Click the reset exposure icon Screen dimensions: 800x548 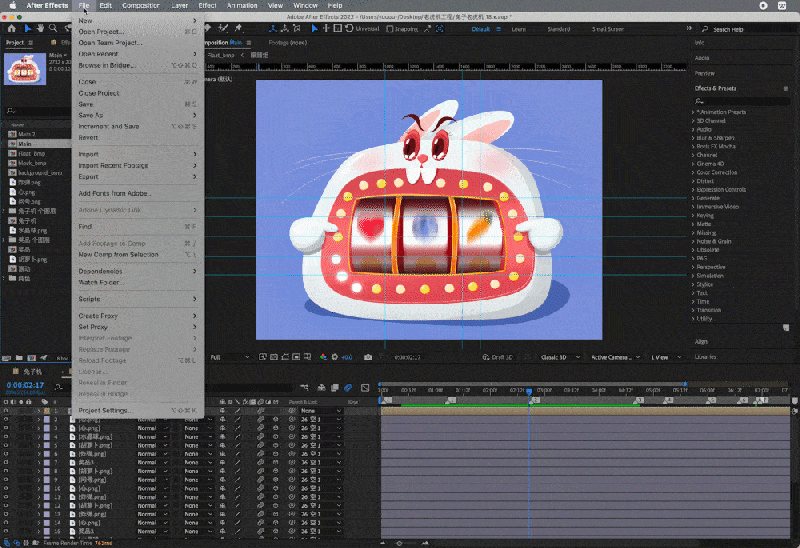[335, 357]
